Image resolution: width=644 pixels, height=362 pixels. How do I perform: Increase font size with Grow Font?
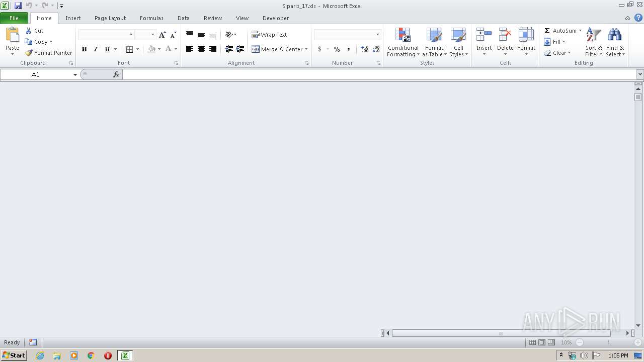tap(162, 35)
